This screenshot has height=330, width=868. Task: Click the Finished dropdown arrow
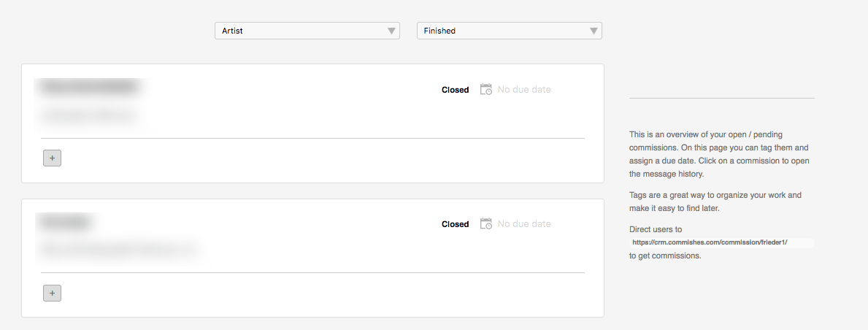coord(594,31)
